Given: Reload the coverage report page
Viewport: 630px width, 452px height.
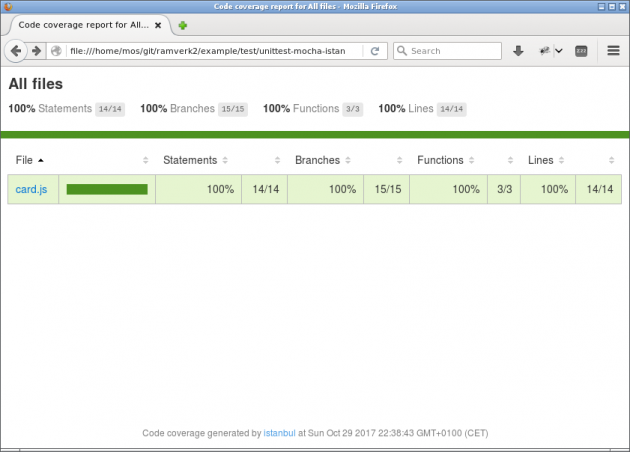Looking at the screenshot, I should pos(374,51).
